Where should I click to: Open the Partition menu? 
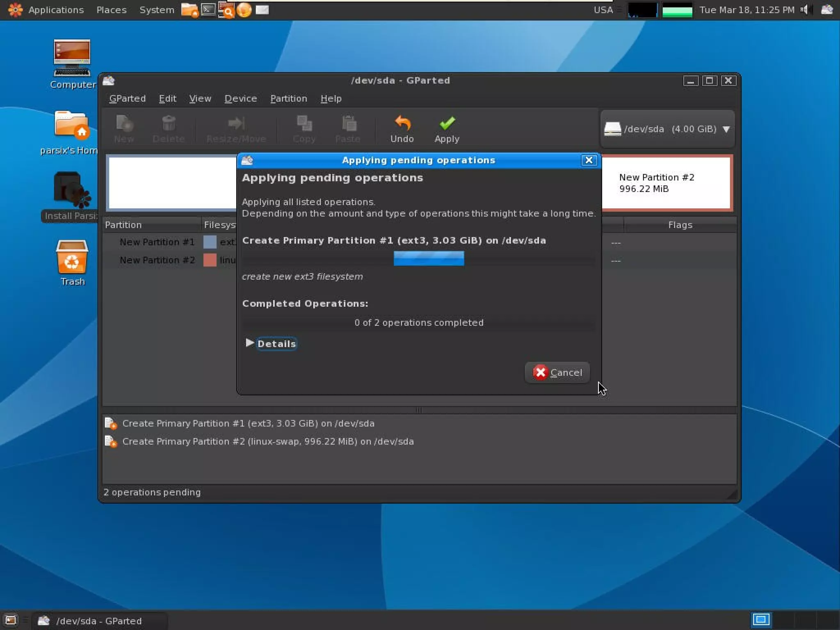[x=288, y=98]
